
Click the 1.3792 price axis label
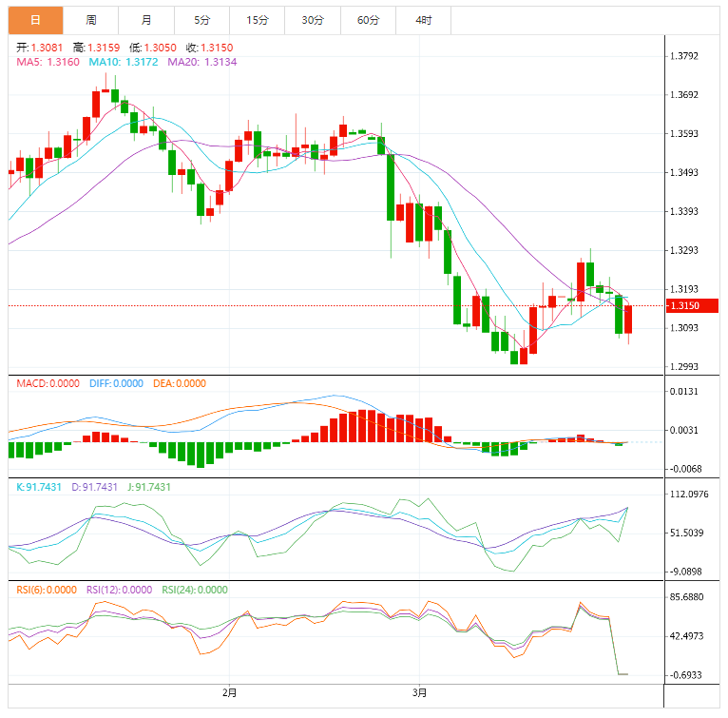[x=684, y=56]
